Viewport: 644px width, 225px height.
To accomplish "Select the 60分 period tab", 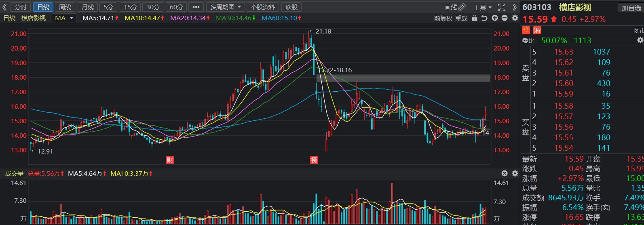I will tap(176, 7).
